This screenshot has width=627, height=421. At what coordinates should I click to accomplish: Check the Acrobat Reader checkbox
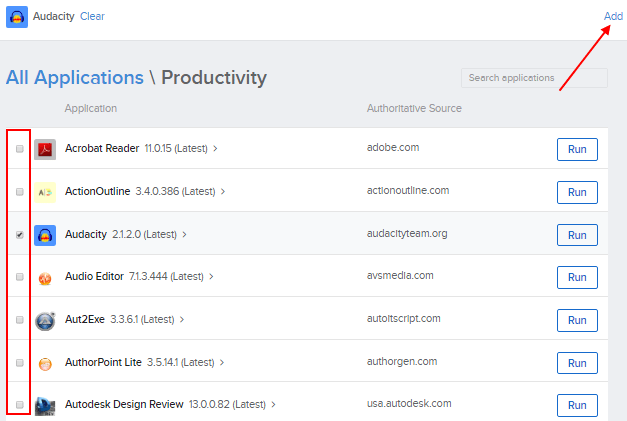click(20, 149)
